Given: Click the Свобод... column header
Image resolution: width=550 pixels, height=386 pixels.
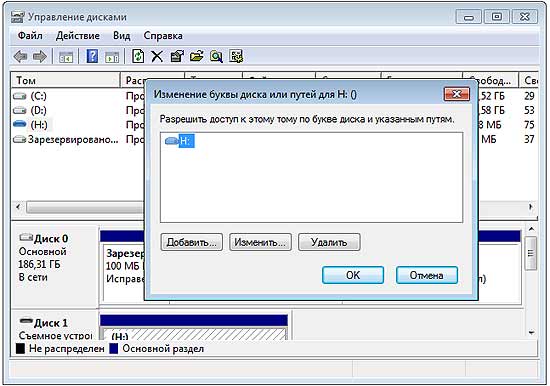Looking at the screenshot, I should (490, 80).
